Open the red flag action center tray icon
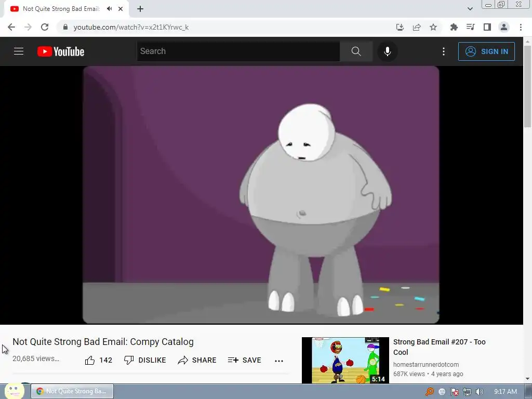 click(454, 392)
